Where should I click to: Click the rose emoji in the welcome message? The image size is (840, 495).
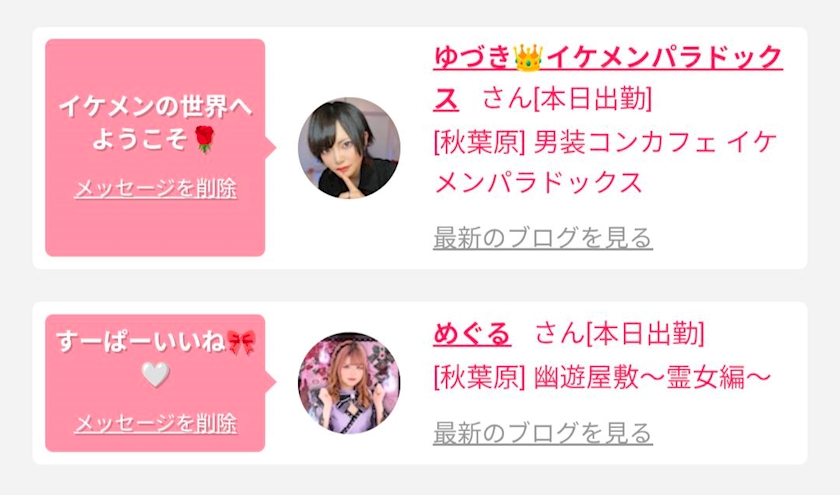(204, 139)
